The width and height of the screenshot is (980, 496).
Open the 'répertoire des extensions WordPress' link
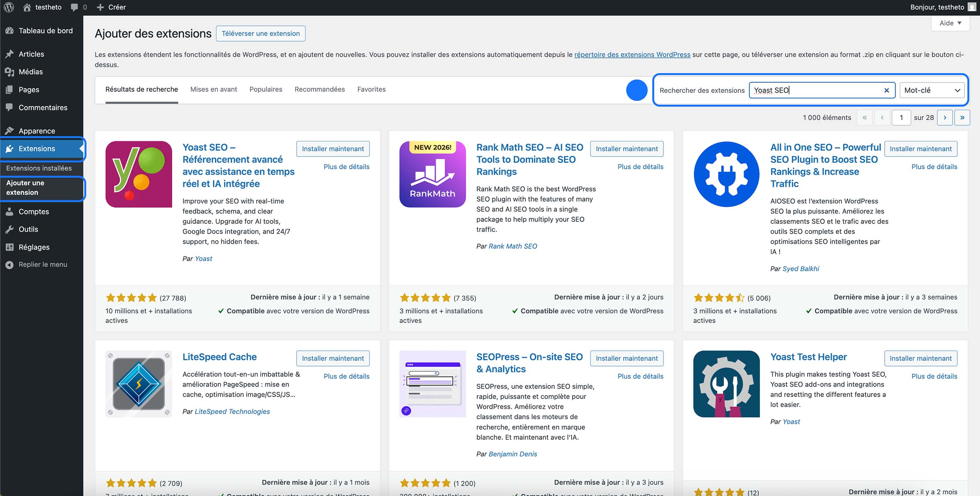click(x=632, y=54)
